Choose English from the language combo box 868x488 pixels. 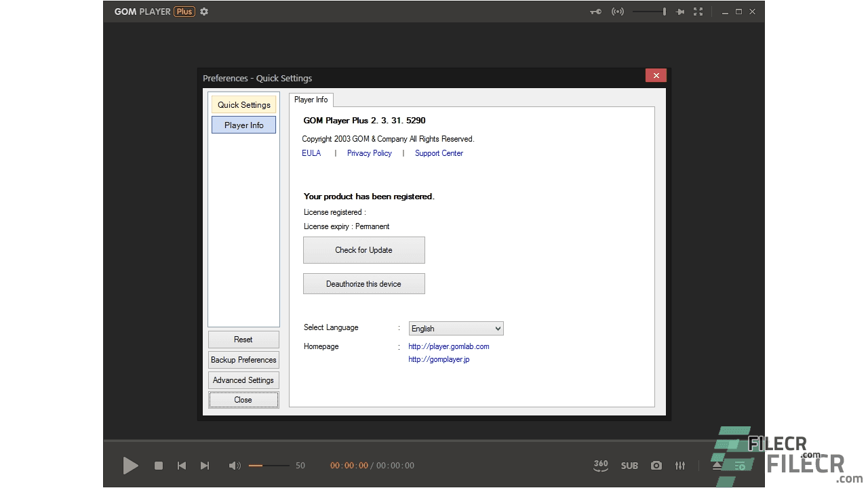click(456, 328)
